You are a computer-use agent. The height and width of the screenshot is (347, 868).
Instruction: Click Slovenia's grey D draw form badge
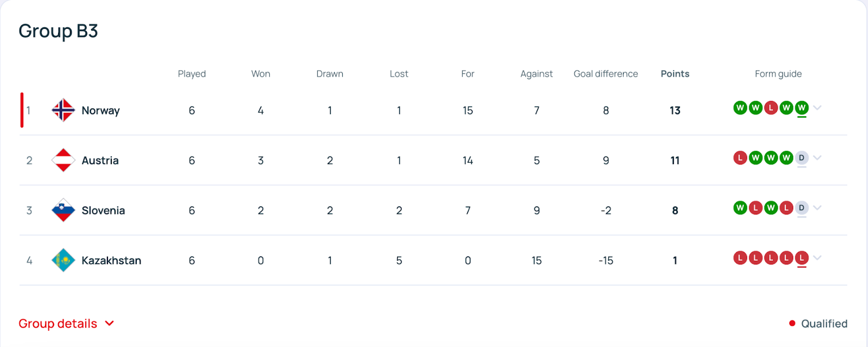[802, 208]
